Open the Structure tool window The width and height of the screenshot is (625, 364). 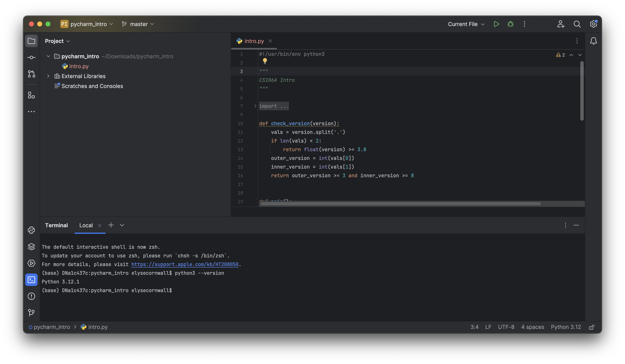[31, 95]
